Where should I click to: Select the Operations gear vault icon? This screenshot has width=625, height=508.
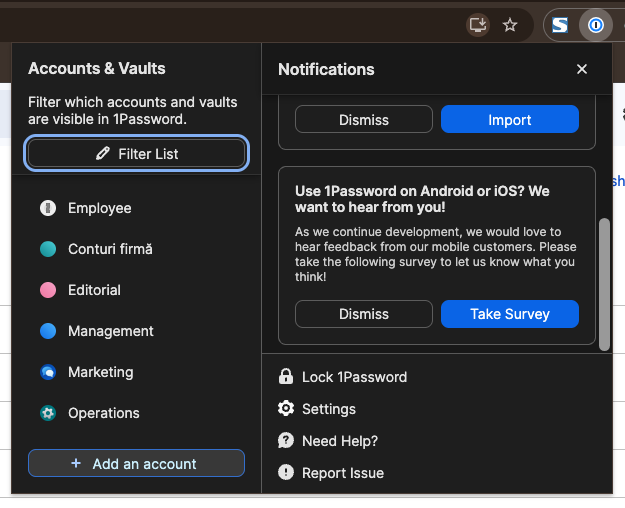pyautogui.click(x=48, y=413)
